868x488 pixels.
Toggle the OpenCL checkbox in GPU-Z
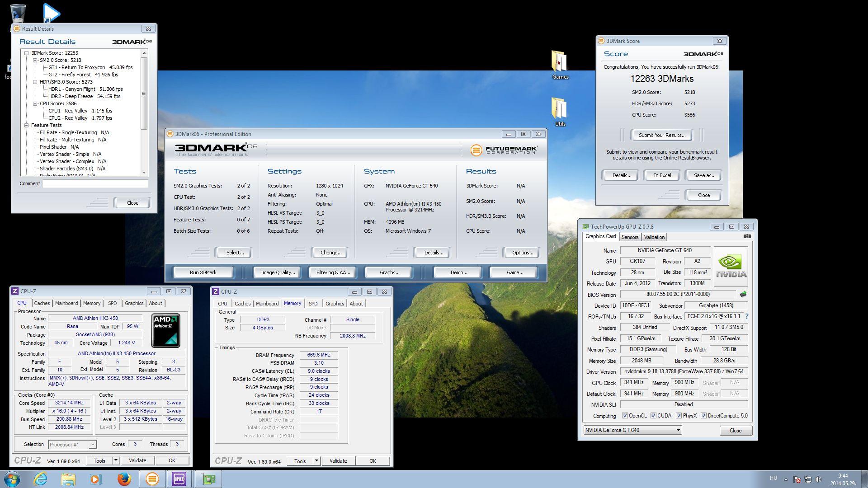(625, 416)
